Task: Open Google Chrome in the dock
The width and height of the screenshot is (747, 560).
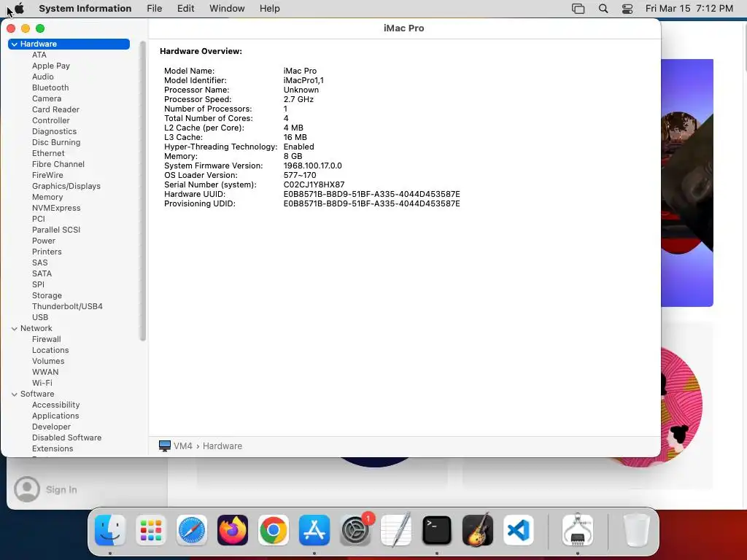Action: 274,530
